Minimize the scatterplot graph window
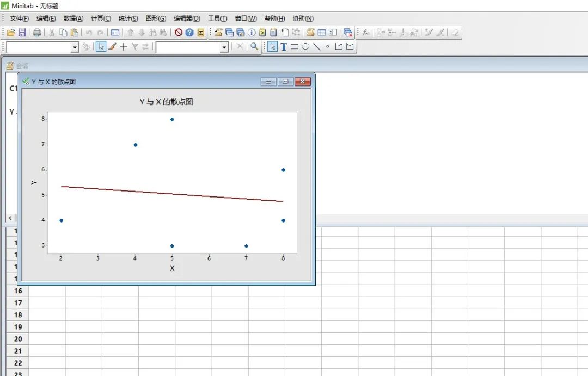Image resolution: width=588 pixels, height=376 pixels. (x=268, y=82)
